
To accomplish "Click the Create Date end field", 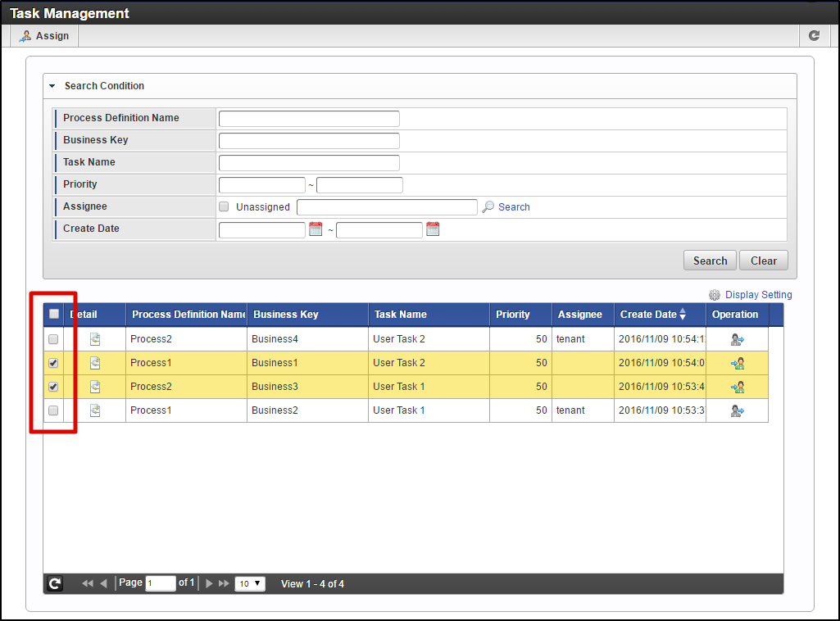I will (379, 230).
